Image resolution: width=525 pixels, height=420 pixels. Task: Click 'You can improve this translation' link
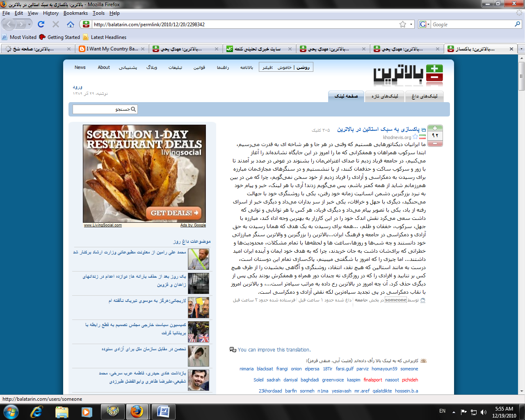tap(274, 350)
